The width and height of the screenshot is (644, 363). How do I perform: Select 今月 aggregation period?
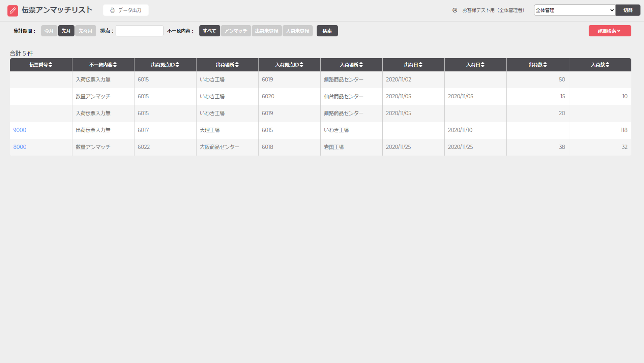[x=49, y=31]
